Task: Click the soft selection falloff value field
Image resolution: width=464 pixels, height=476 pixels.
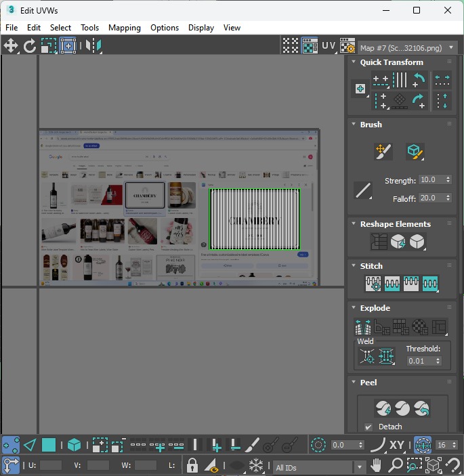Action: pos(343,445)
